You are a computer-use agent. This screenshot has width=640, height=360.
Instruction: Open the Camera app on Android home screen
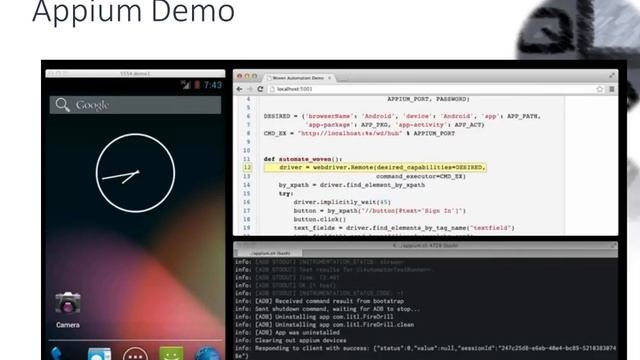[68, 303]
